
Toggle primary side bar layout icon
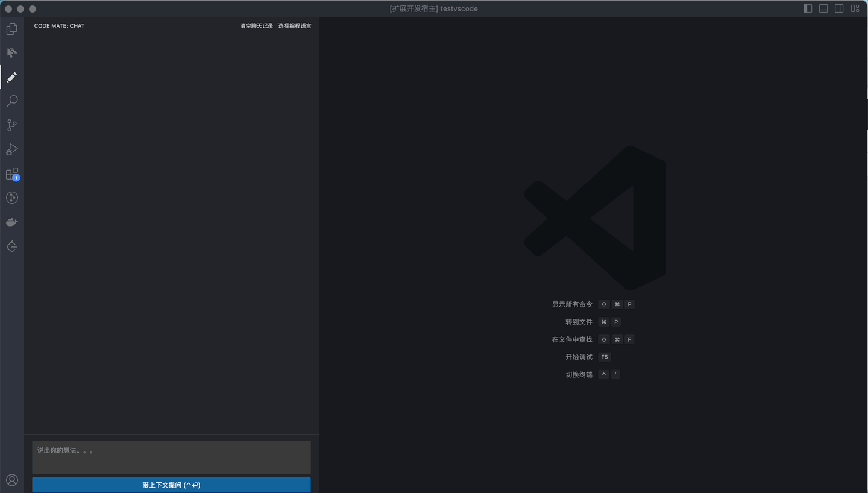click(808, 8)
